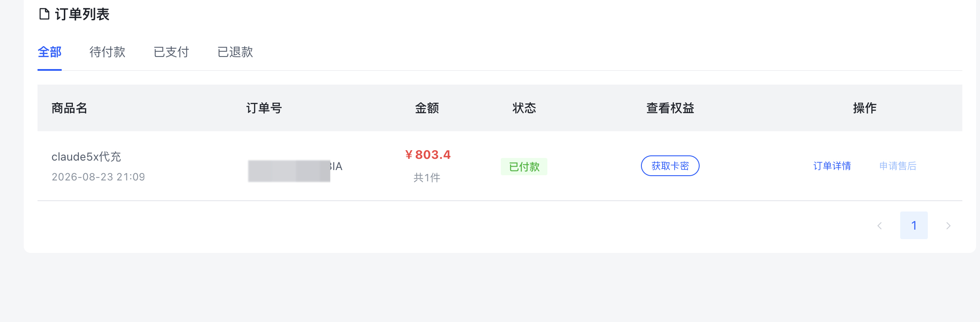Click the document icon beside 订单列表
This screenshot has height=322, width=980.
tap(44, 14)
